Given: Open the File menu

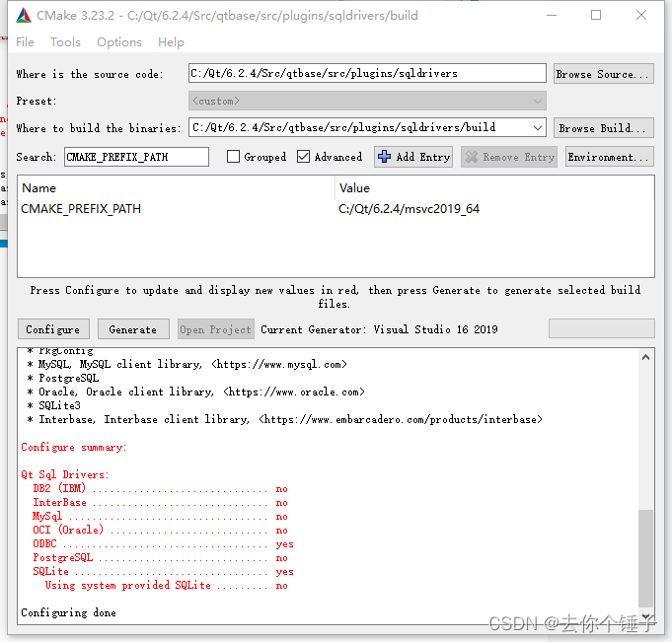Looking at the screenshot, I should [25, 42].
